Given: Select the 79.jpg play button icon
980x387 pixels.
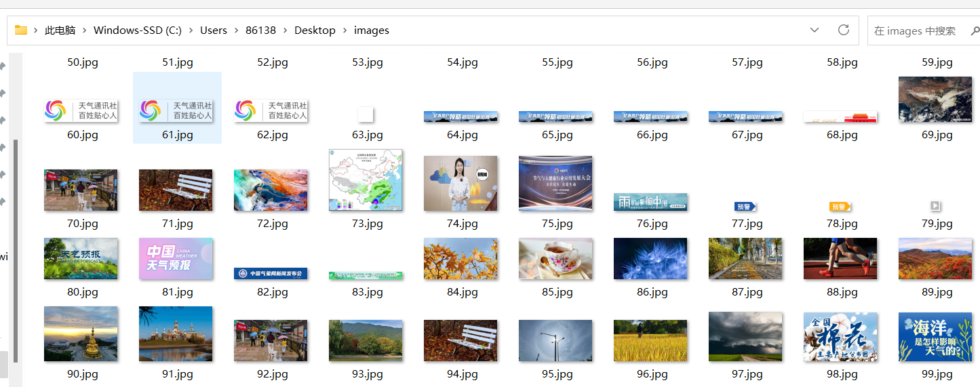Looking at the screenshot, I should pos(935,205).
